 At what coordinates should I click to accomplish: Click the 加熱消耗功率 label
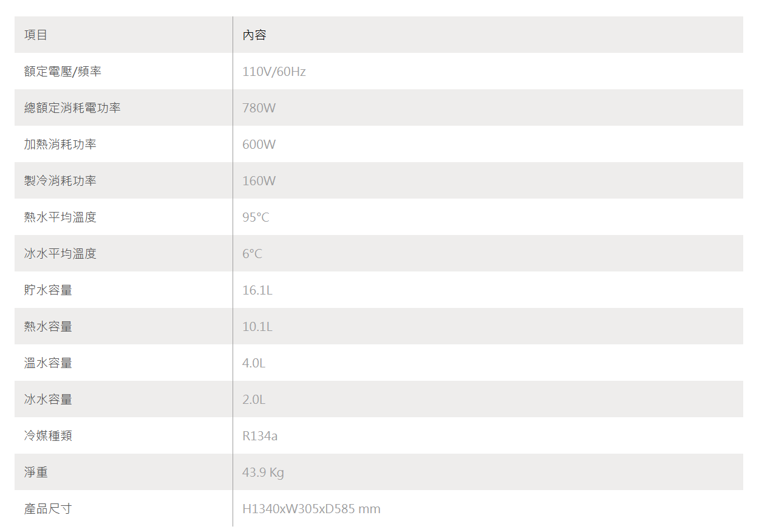click(x=60, y=145)
